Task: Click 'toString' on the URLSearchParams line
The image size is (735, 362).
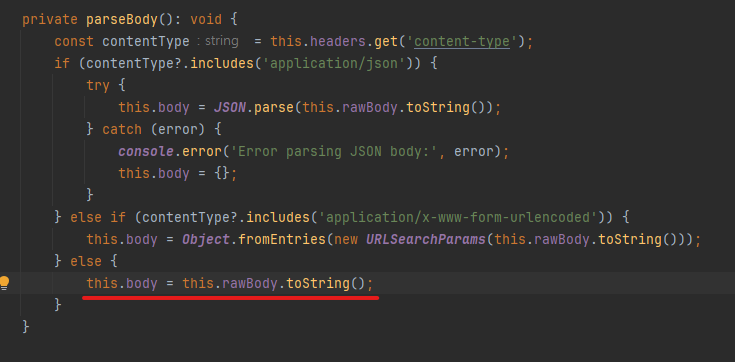Action: [x=630, y=240]
